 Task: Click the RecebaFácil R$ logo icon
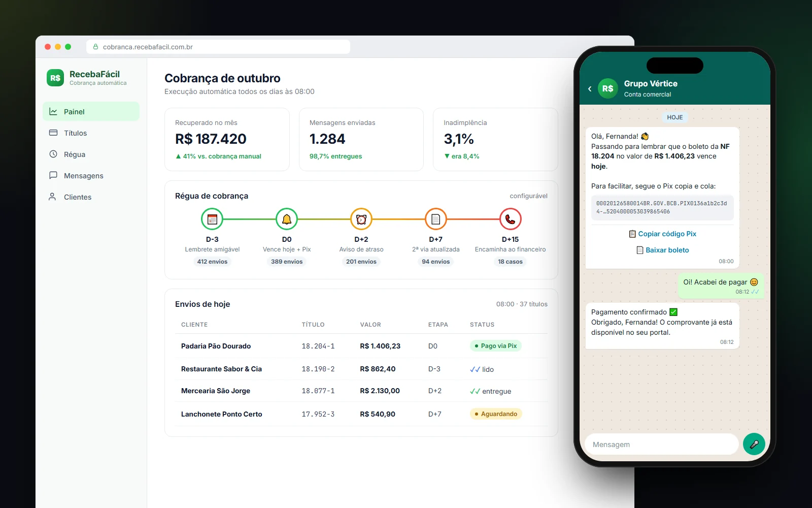[x=55, y=78]
